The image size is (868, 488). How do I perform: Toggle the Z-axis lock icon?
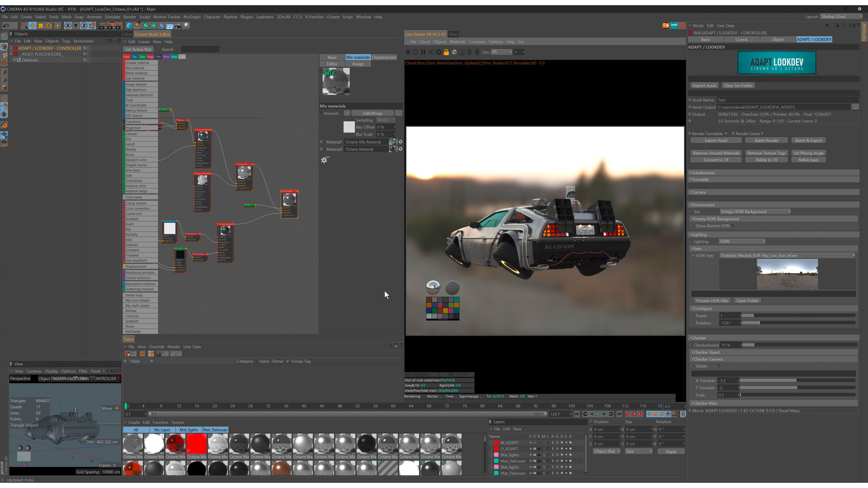(x=84, y=26)
